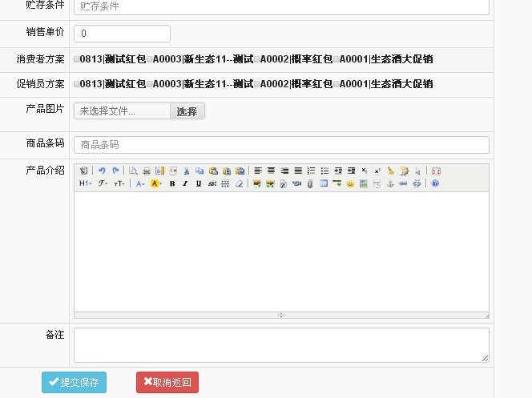Apply subscript formatting

pos(365,171)
